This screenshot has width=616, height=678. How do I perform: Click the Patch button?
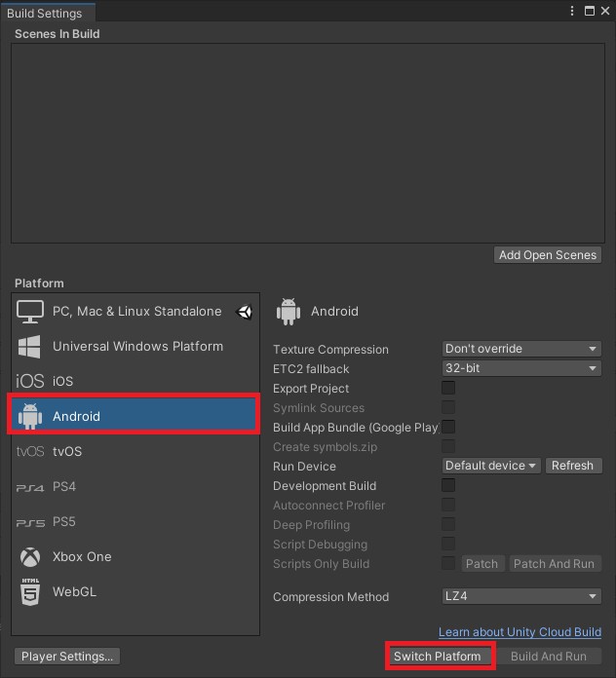tap(482, 564)
